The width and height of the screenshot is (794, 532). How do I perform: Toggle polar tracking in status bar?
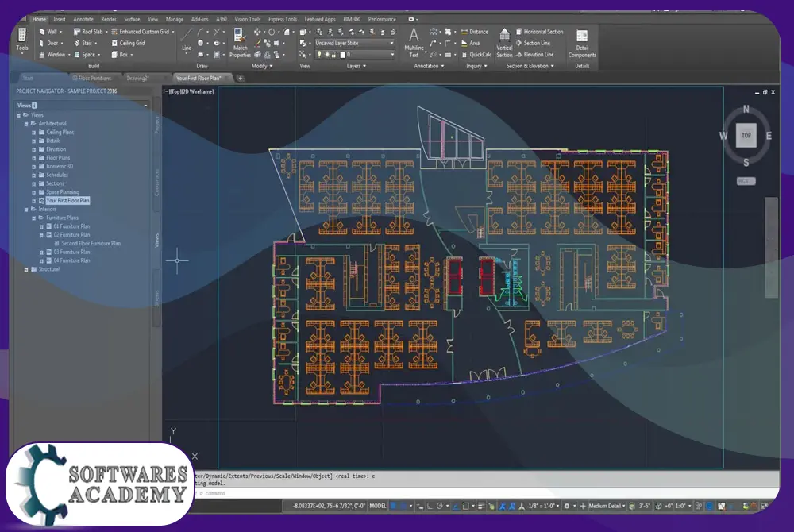[440, 506]
